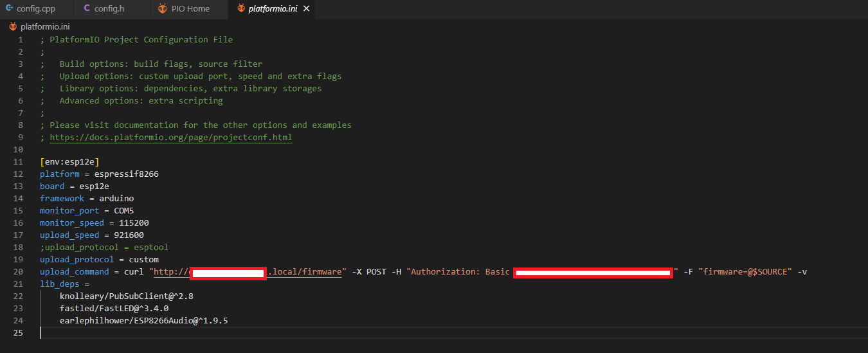Click fastled/FastLED@^3.4.0 dependency
Viewport: 868px width, 353px height.
coord(114,309)
